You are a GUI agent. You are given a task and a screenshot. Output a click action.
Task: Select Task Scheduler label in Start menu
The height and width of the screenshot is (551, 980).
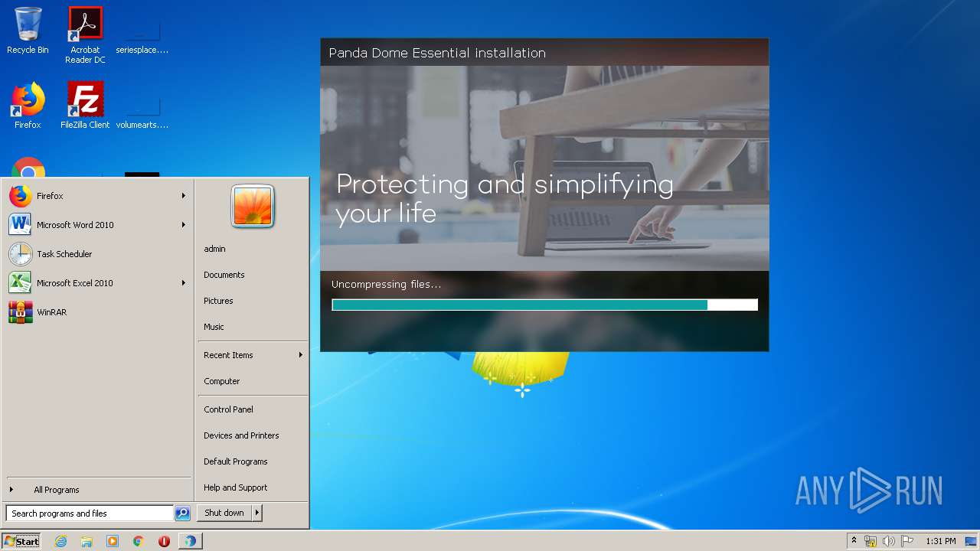(64, 254)
